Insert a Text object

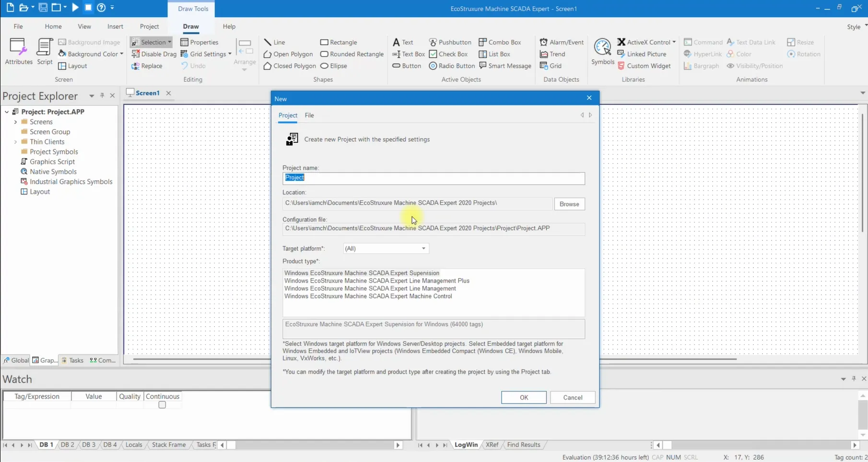tap(403, 42)
